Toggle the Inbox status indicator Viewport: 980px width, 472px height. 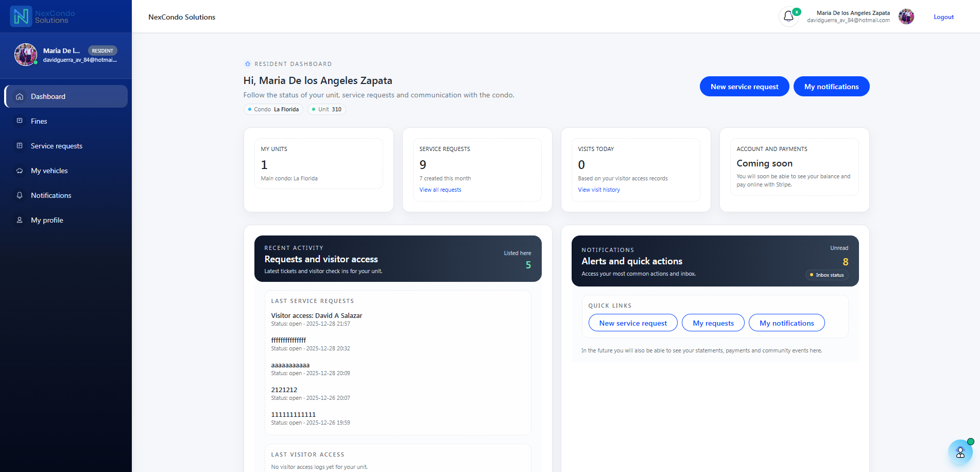(x=827, y=275)
